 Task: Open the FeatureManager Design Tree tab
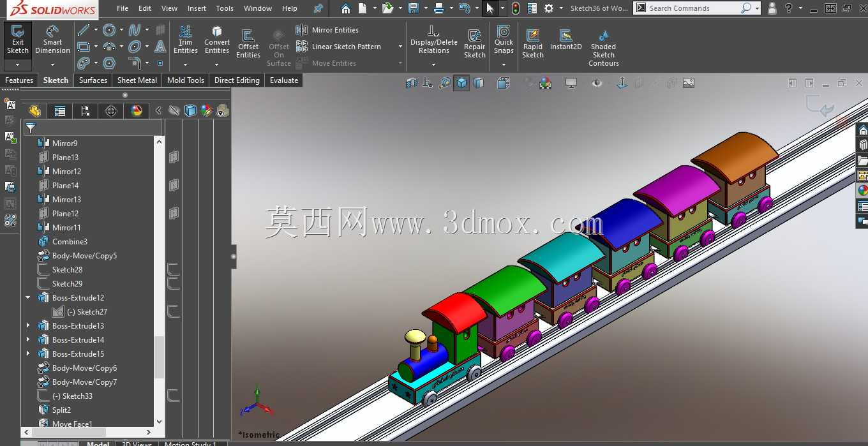(34, 111)
